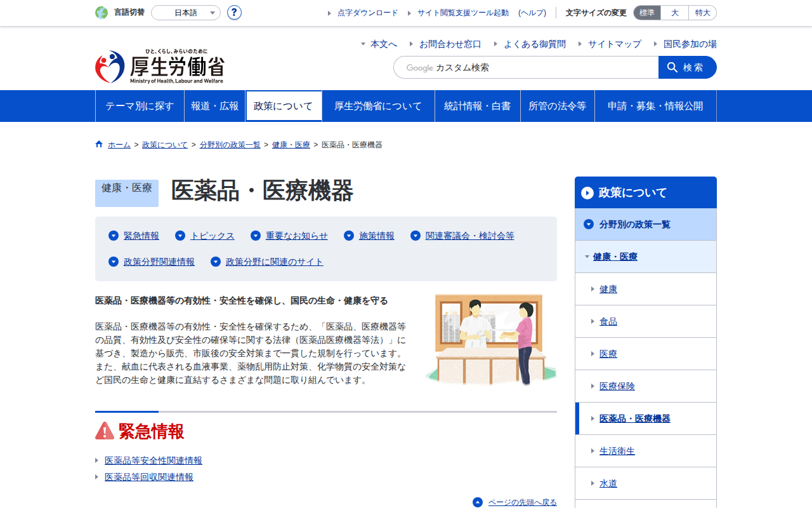Jump to 本文へ link
812x508 pixels.
[384, 44]
